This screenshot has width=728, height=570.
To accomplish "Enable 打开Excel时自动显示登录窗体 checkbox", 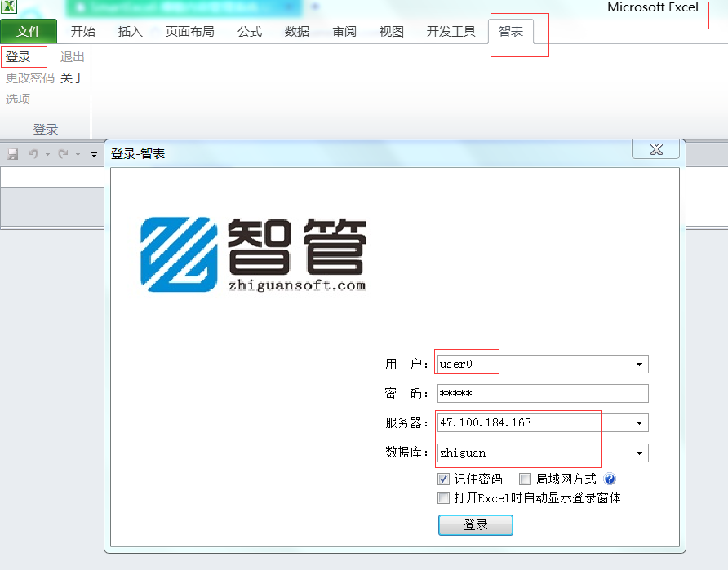I will tap(443, 497).
